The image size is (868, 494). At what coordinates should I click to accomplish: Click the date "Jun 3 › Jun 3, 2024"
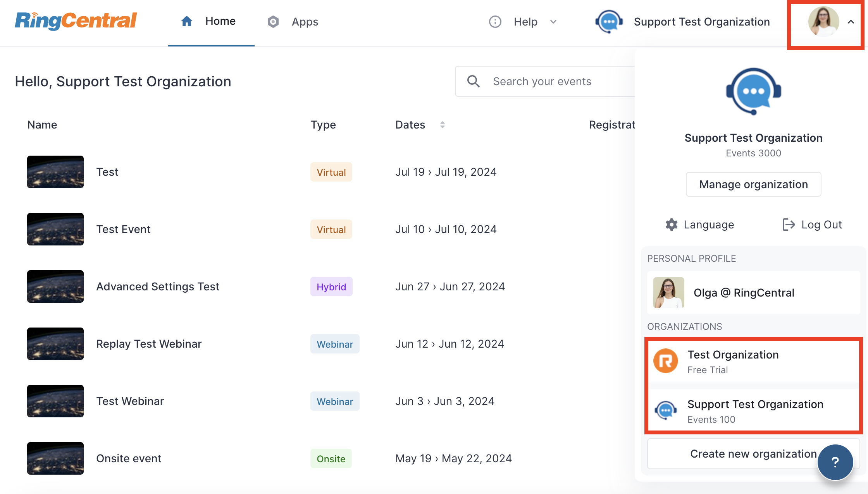(445, 401)
